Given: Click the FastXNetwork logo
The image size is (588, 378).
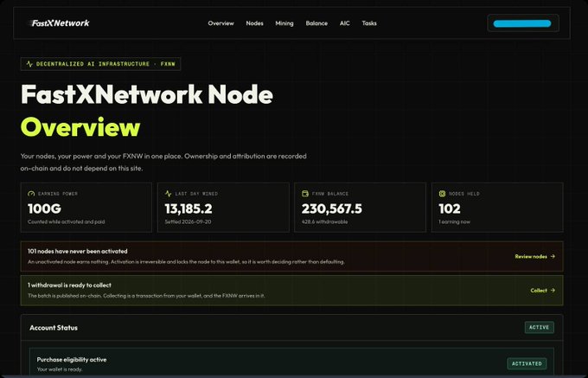Looking at the screenshot, I should point(60,23).
